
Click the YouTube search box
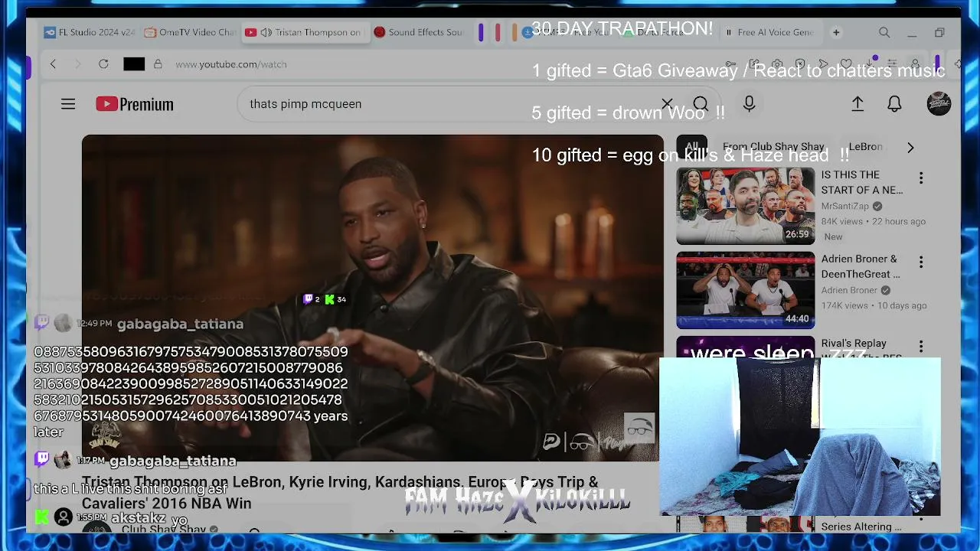pos(452,104)
